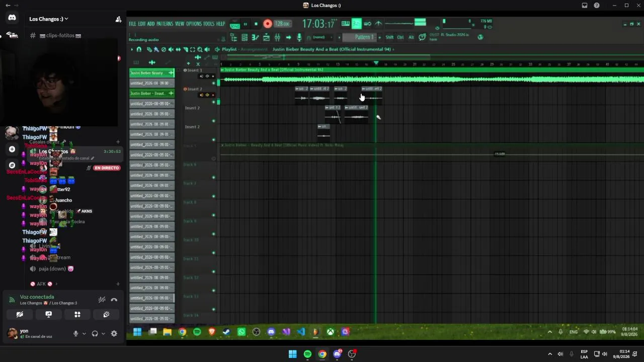Click the globe online icon in FL Studio
Viewport: 644px width, 362px height.
480,37
